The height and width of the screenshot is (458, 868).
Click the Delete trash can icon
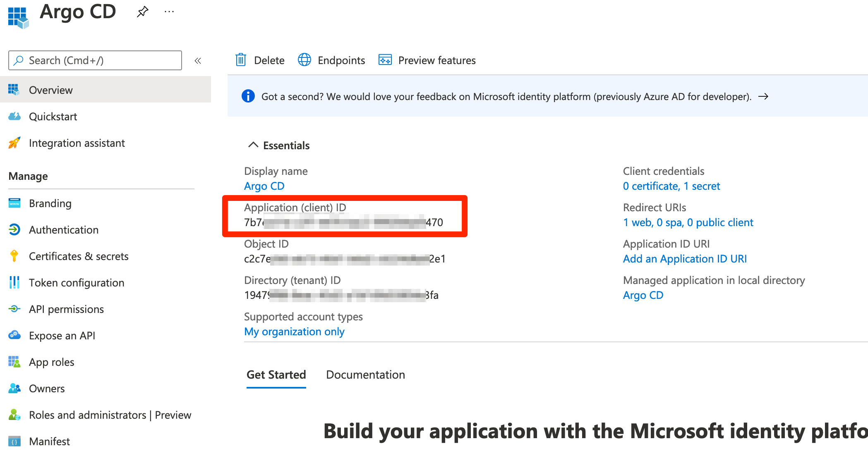point(241,60)
